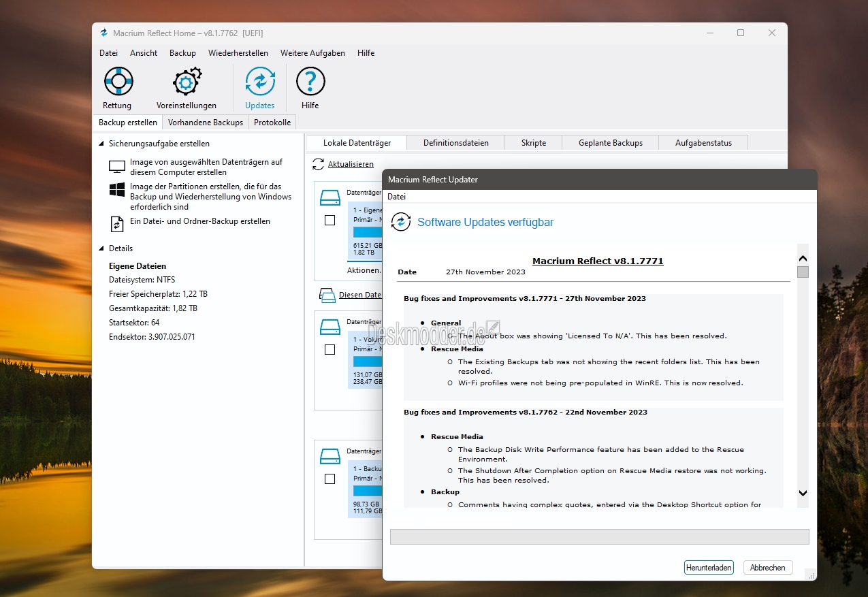Click the Herunterladen button
Viewport: 868px width, 597px height.
709,567
